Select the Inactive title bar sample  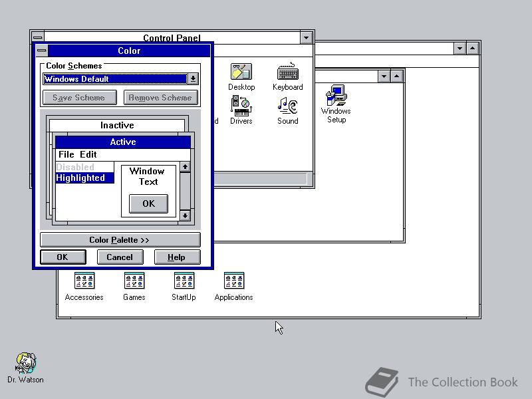pos(117,125)
